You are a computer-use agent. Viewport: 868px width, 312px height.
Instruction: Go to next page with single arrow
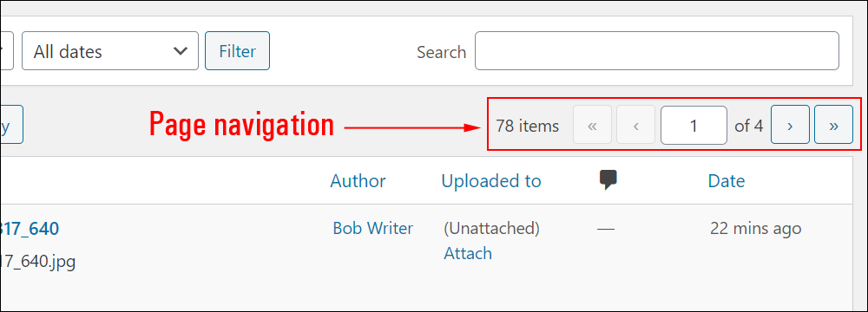point(790,125)
